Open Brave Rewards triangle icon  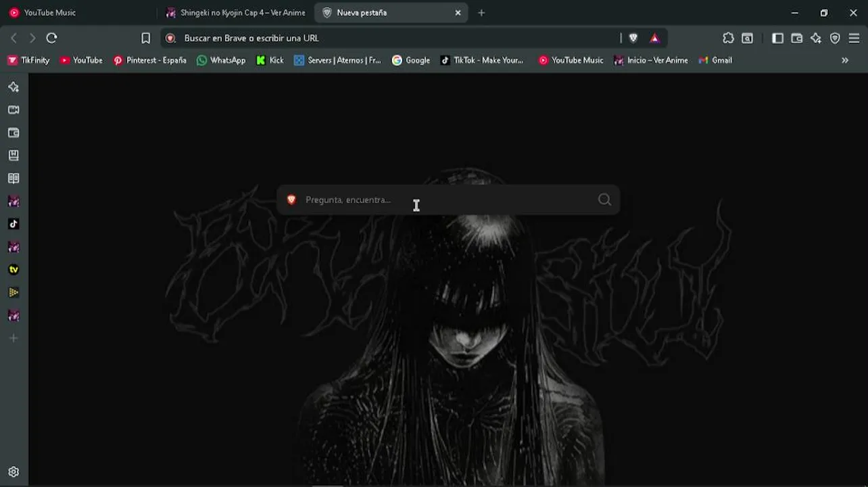tap(654, 39)
